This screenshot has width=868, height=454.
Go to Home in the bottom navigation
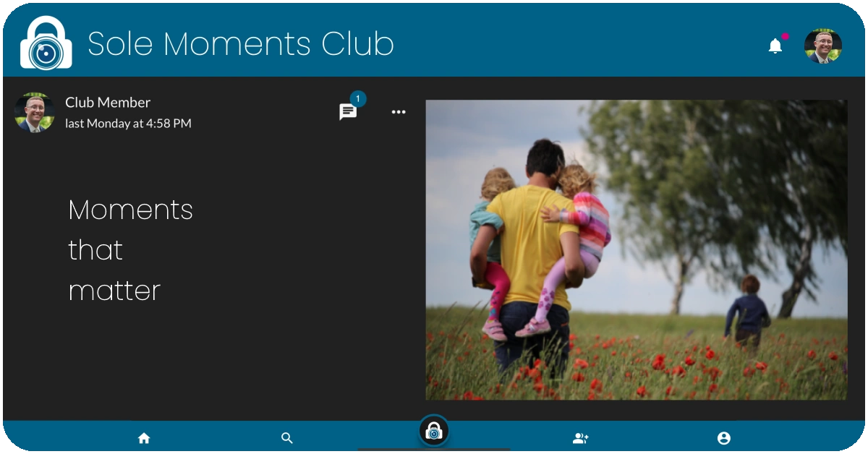click(x=144, y=438)
